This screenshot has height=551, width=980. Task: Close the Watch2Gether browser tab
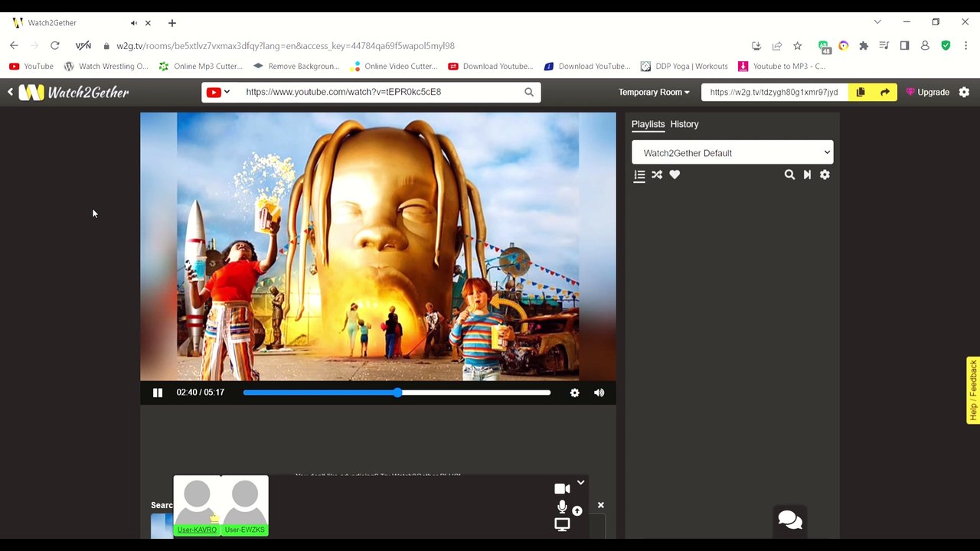(x=148, y=23)
